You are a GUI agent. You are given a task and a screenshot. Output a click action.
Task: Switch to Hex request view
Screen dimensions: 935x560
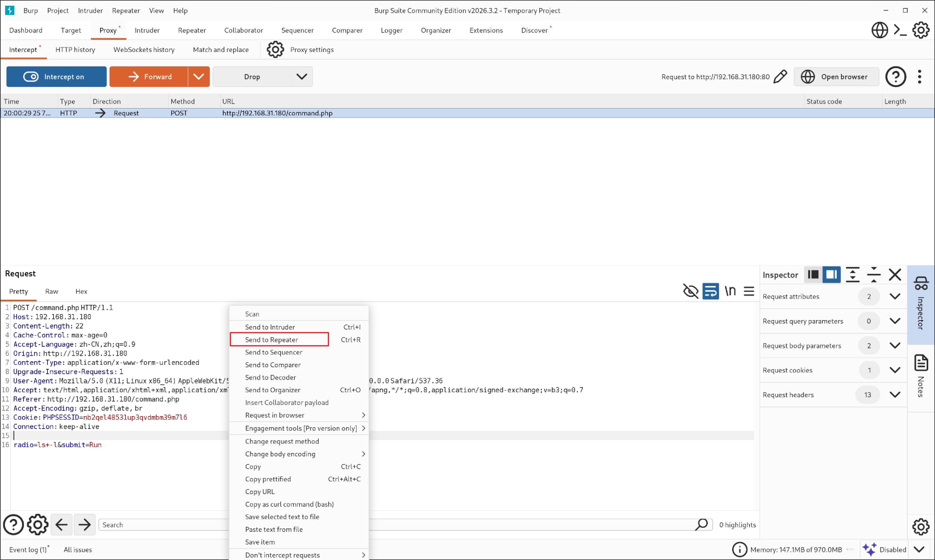coord(81,291)
